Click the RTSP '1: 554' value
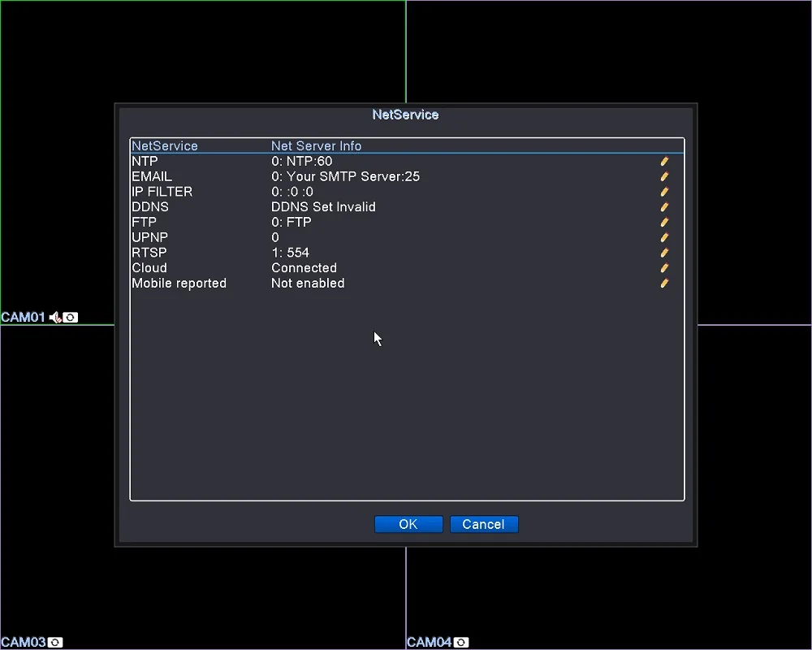This screenshot has height=650, width=812. pos(291,253)
